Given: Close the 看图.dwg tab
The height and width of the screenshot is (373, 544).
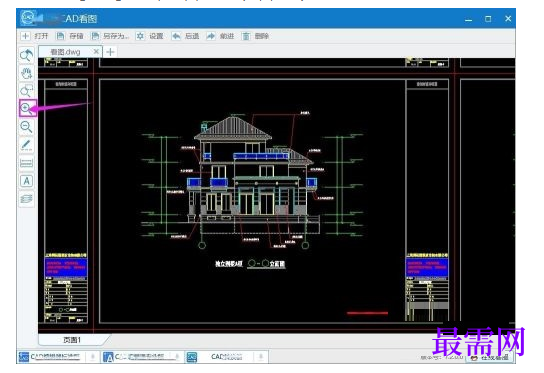Looking at the screenshot, I should (x=96, y=51).
